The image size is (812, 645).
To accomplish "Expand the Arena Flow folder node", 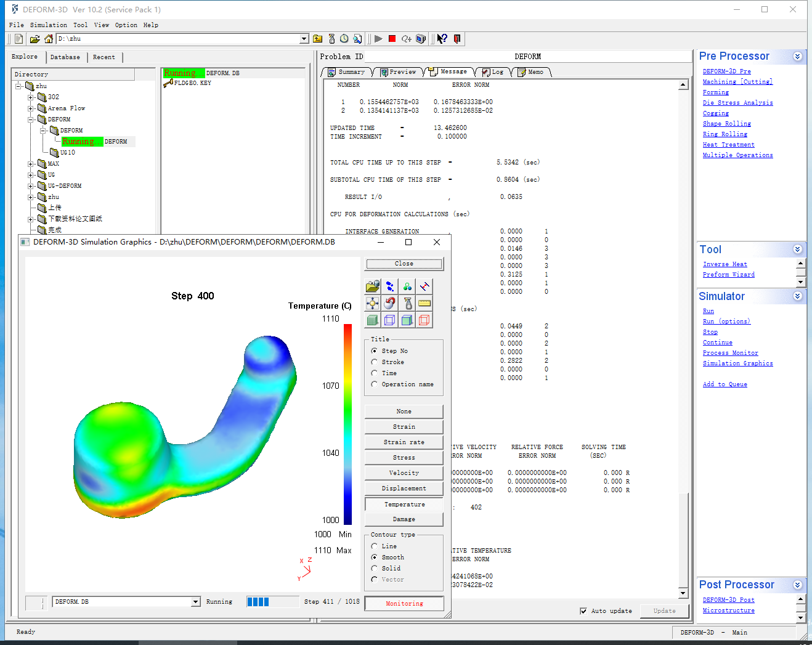I will coord(31,108).
